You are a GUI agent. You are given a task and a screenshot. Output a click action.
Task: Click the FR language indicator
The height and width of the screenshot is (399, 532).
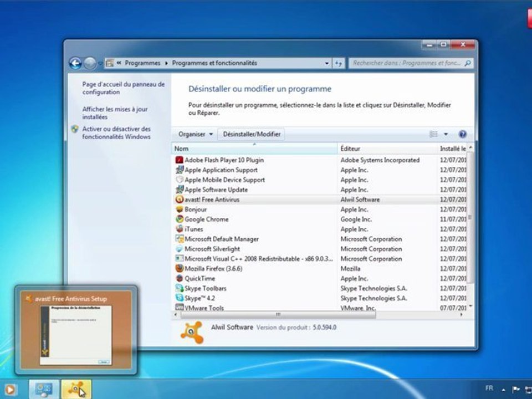pyautogui.click(x=489, y=388)
